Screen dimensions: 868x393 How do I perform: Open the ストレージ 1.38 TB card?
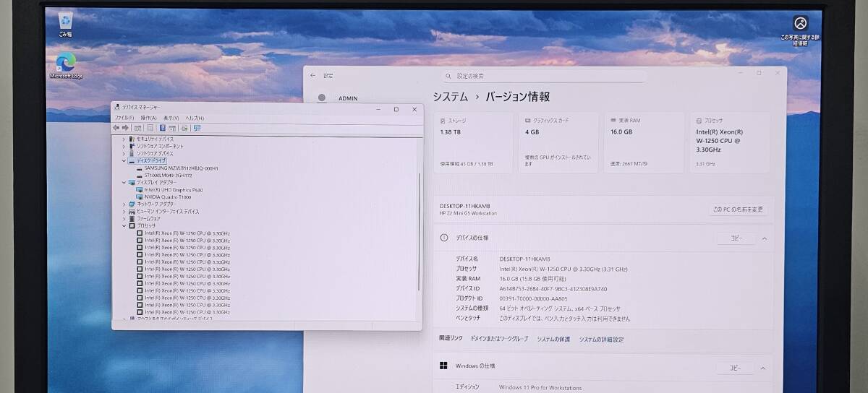(x=473, y=142)
